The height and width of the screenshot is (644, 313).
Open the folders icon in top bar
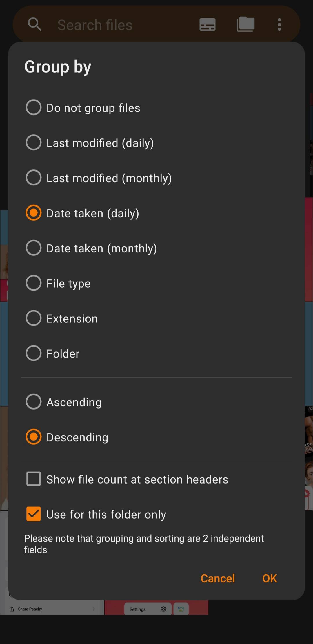click(x=245, y=24)
